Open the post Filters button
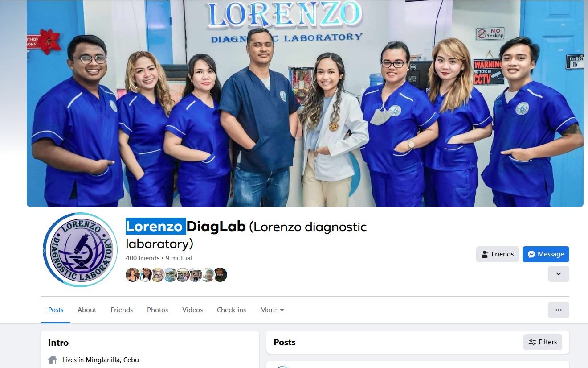This screenshot has height=368, width=588. click(x=543, y=342)
